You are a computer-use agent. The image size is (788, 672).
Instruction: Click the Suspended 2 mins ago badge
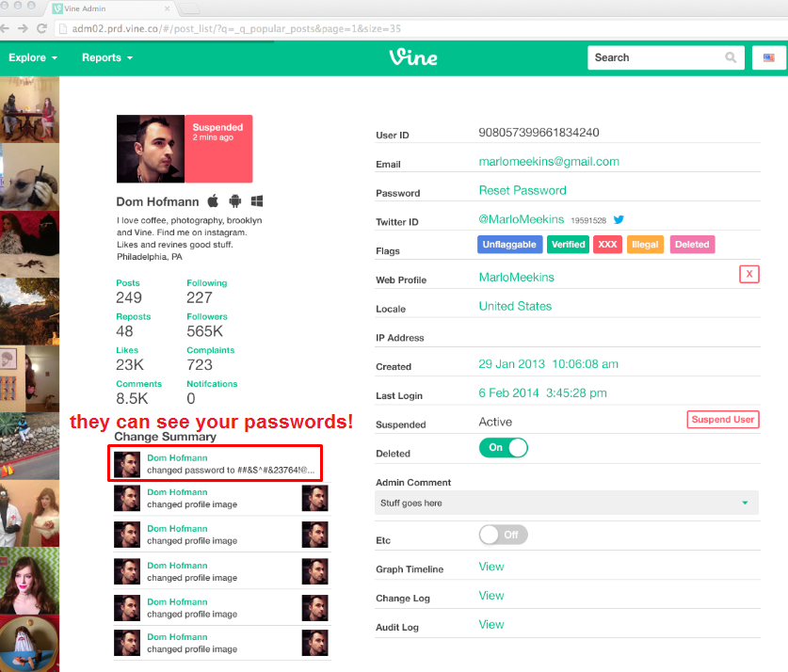coord(218,149)
